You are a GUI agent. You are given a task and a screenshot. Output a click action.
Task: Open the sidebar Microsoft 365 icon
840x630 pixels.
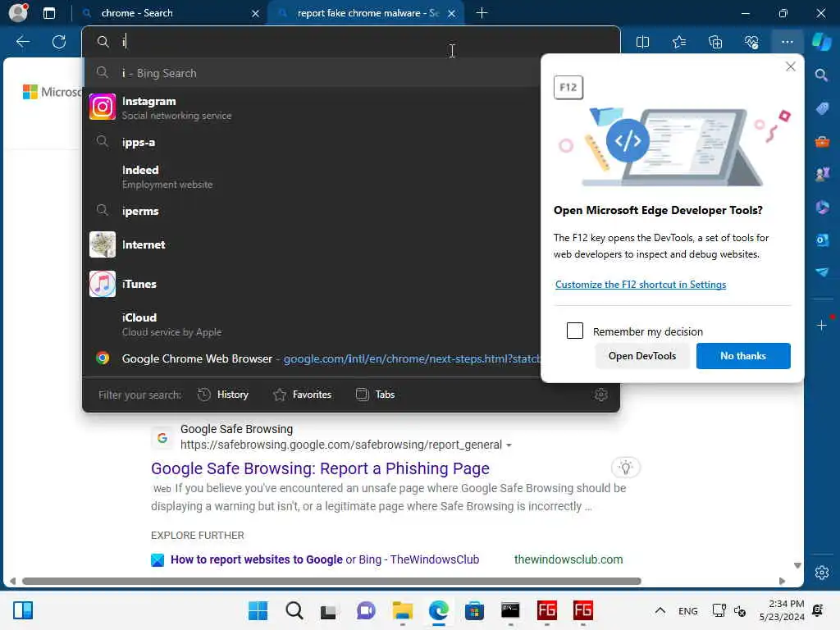(822, 207)
